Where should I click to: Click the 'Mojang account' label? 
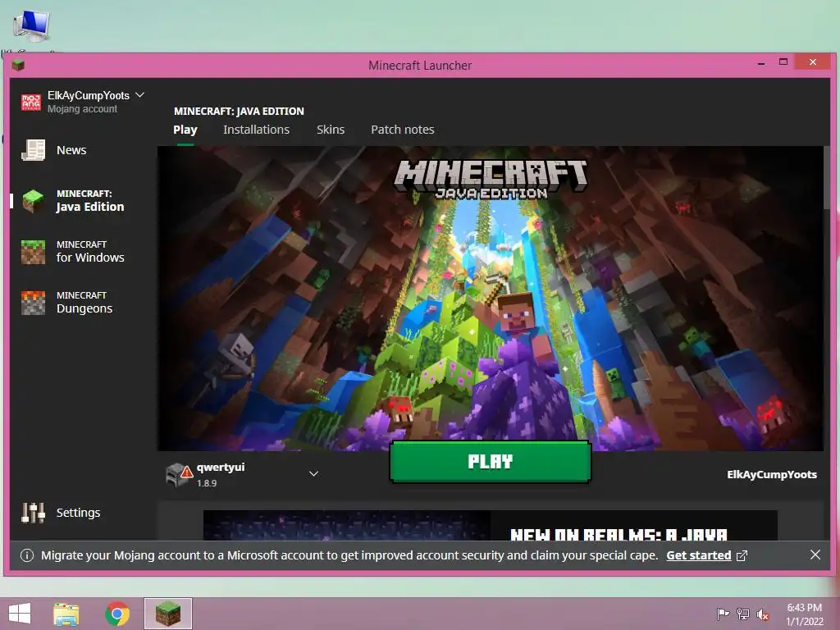[82, 109]
